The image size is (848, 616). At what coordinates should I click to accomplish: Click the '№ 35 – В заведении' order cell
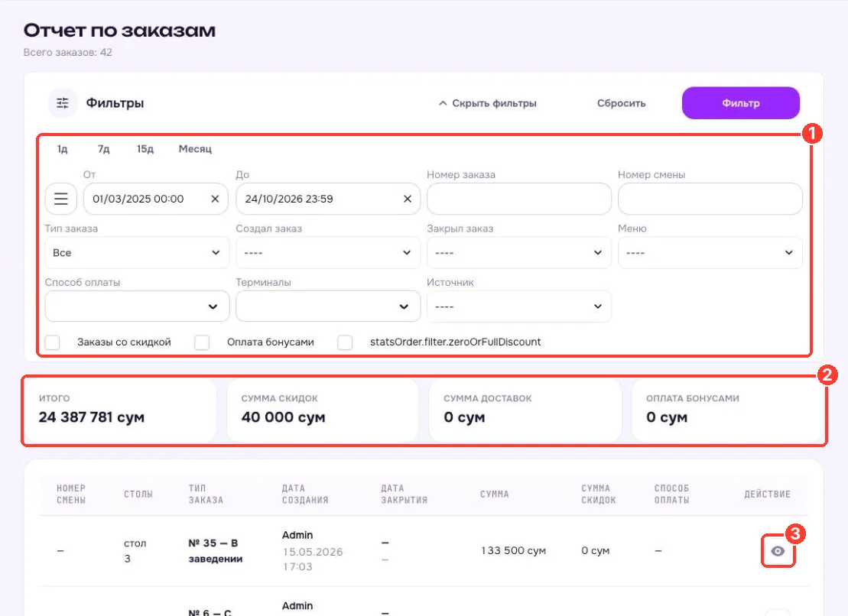pyautogui.click(x=215, y=550)
